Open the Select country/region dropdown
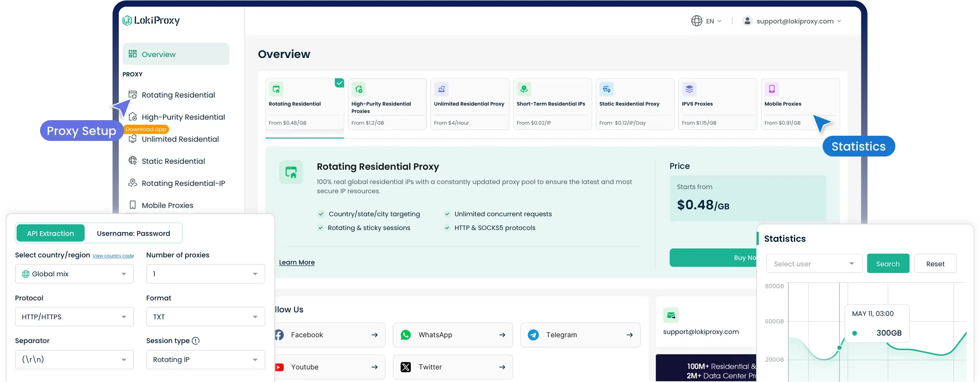The image size is (980, 382). [75, 274]
